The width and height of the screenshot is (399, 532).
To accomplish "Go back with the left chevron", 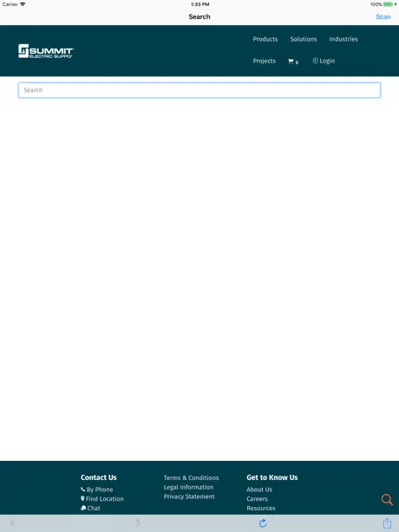I will [x=12, y=523].
